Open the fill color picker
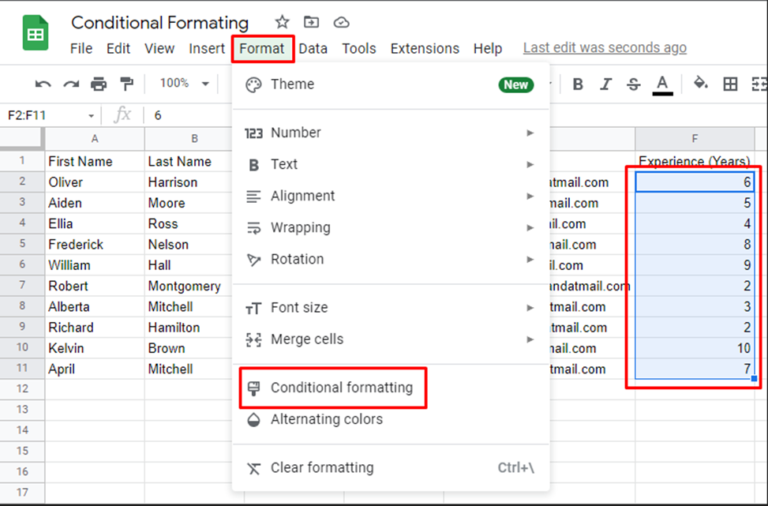The width and height of the screenshot is (768, 506). 700,83
